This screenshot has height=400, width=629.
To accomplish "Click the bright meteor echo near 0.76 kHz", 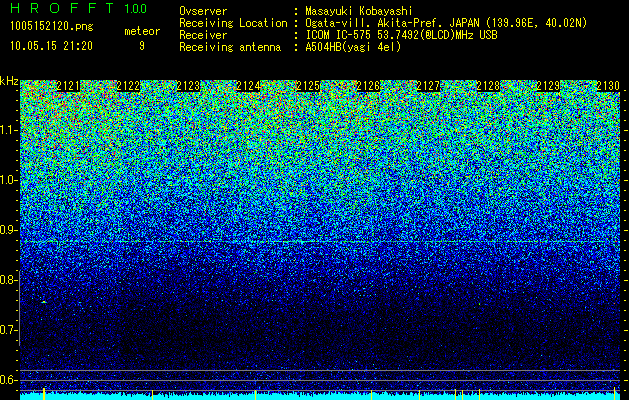I will coord(44,302).
